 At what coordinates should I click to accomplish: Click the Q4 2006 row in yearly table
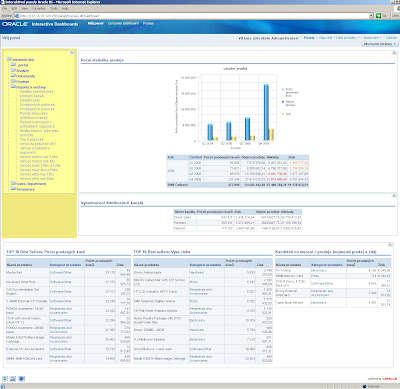pyautogui.click(x=248, y=179)
